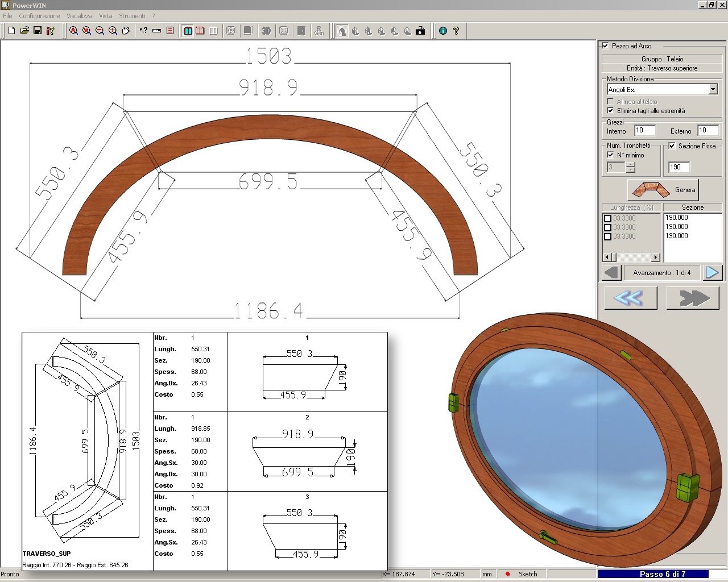
Task: Disable the Sezione Fissa checkbox
Action: [x=672, y=146]
